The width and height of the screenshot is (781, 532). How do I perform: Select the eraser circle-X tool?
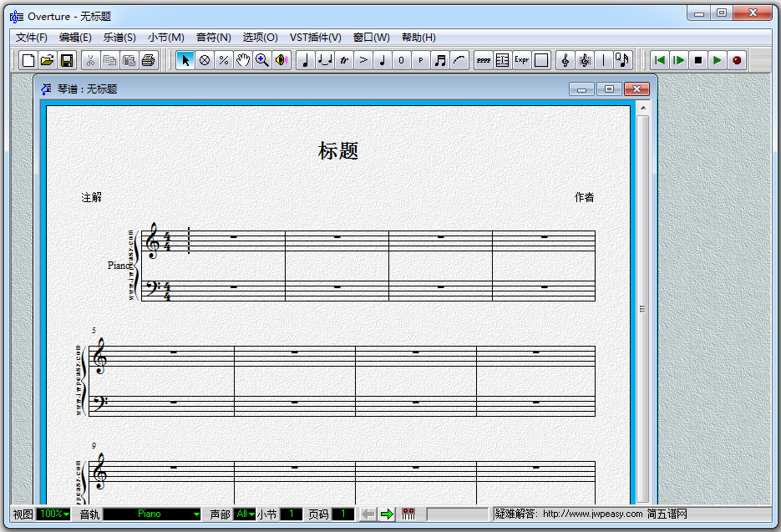click(204, 60)
